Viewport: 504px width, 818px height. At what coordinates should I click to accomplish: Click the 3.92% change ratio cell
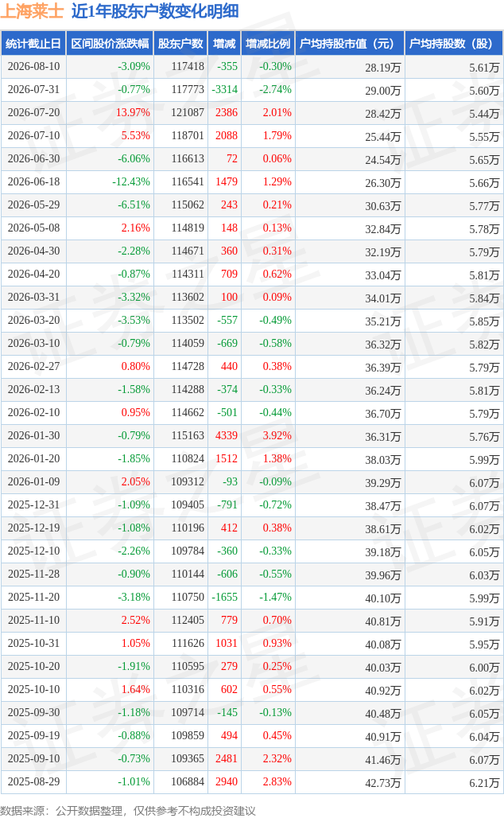click(x=277, y=435)
